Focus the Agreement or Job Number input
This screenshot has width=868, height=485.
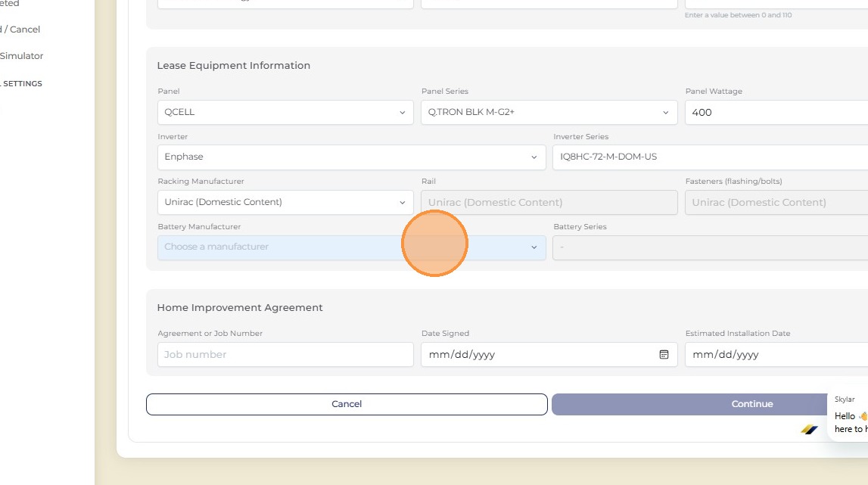pos(285,354)
